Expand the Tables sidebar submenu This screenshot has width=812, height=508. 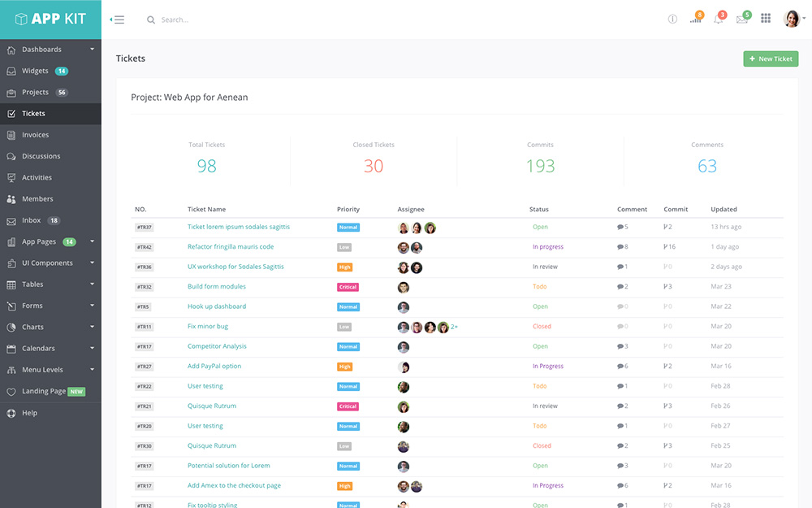point(50,284)
